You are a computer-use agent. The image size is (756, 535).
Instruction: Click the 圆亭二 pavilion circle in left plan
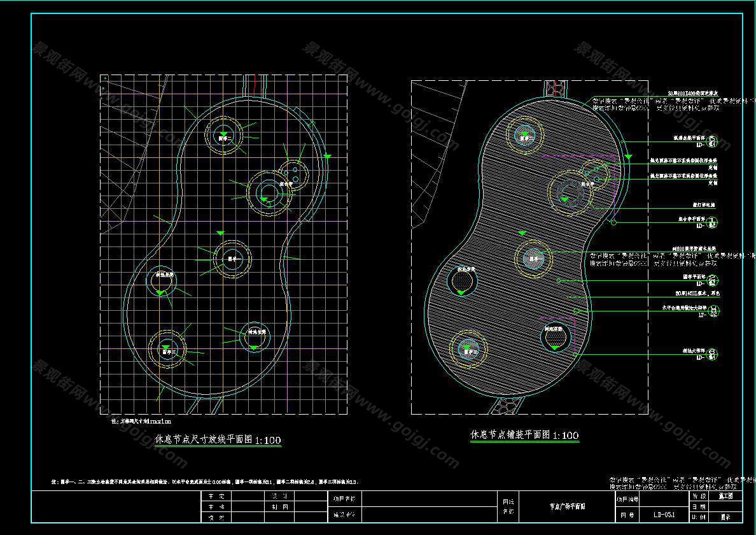[223, 136]
